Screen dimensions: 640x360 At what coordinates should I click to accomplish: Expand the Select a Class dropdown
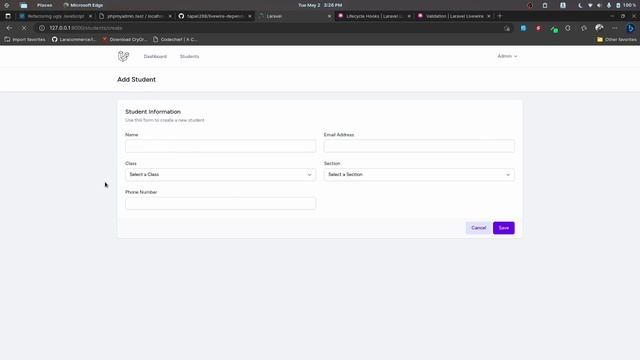click(220, 175)
